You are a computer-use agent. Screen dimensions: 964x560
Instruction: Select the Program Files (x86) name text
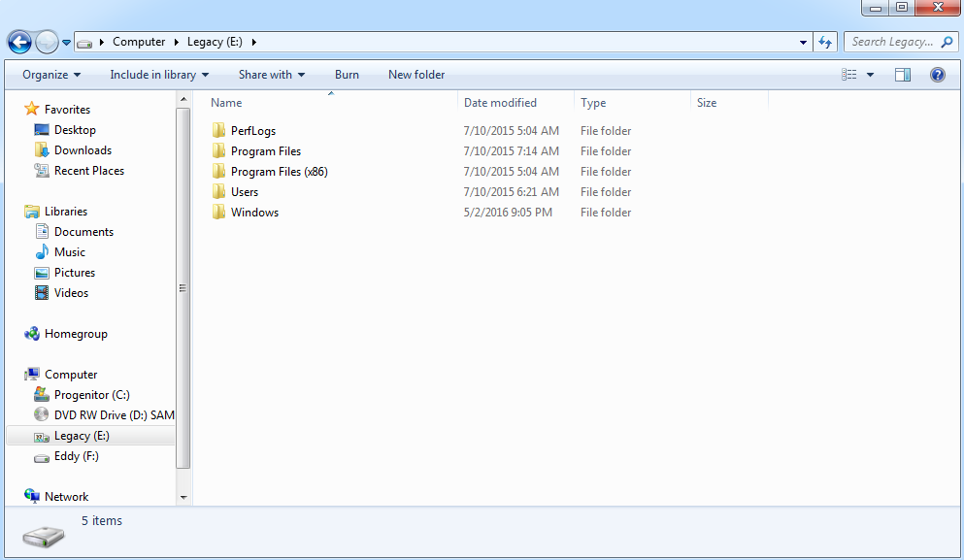click(280, 172)
